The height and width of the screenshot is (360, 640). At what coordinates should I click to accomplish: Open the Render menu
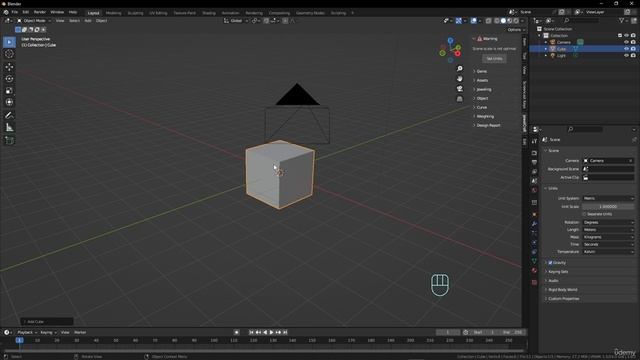point(40,12)
